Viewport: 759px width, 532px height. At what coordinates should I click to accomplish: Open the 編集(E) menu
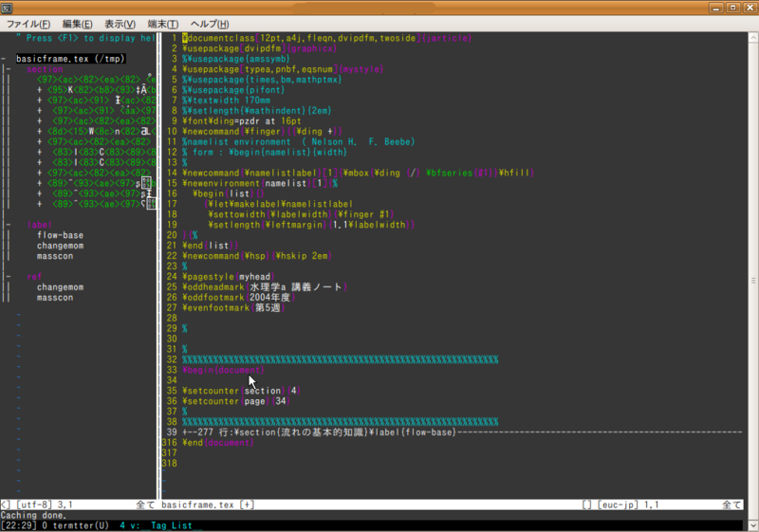[x=78, y=24]
